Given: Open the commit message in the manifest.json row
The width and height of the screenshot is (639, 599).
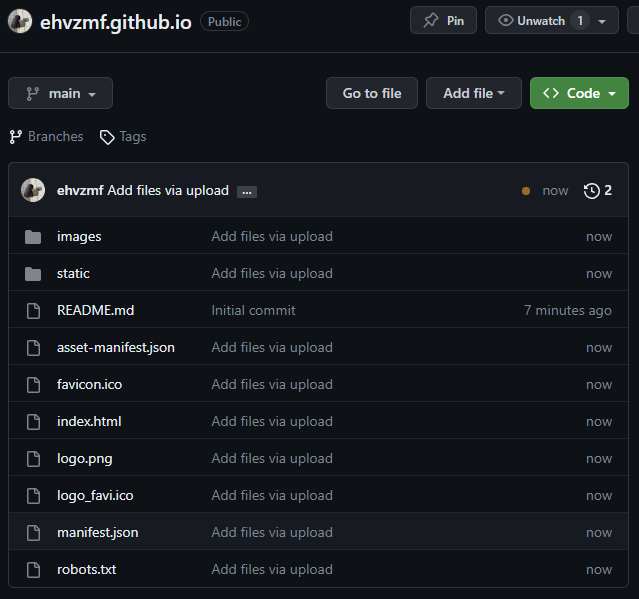Looking at the screenshot, I should [x=272, y=533].
